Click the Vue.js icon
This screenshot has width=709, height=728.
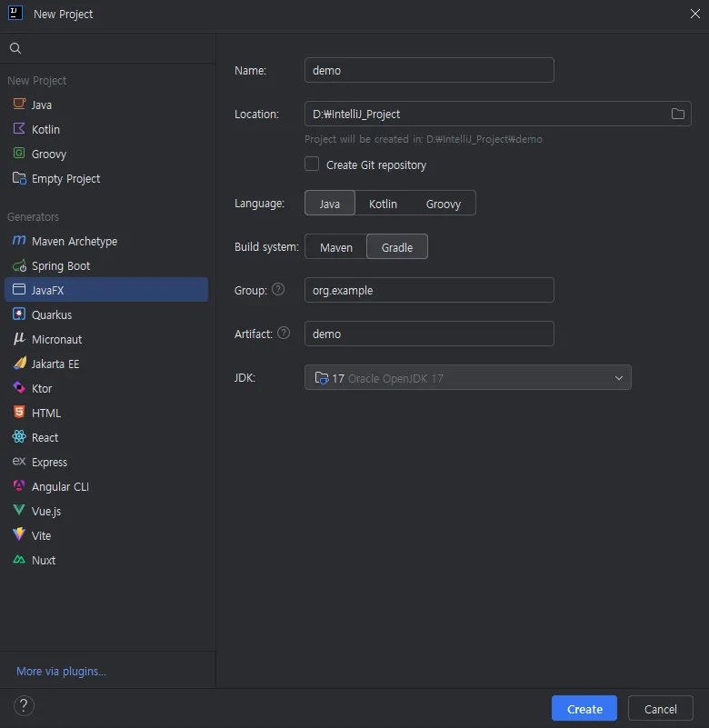click(19, 510)
